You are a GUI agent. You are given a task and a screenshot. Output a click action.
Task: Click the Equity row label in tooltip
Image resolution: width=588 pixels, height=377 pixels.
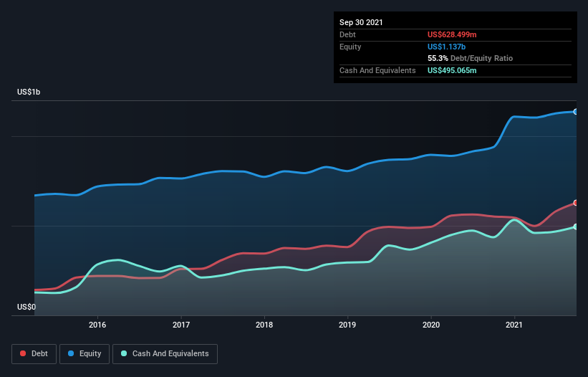click(350, 47)
